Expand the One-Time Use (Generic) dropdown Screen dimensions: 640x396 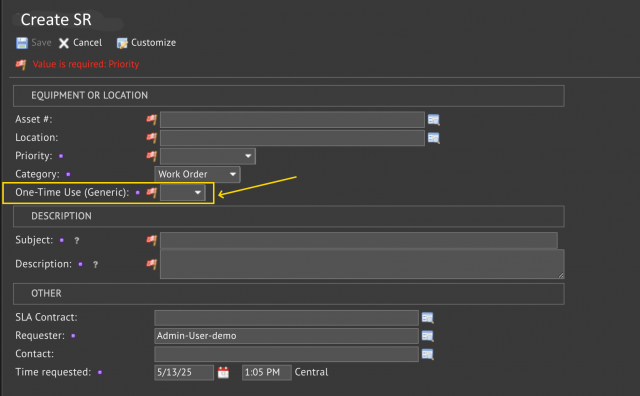[182, 192]
